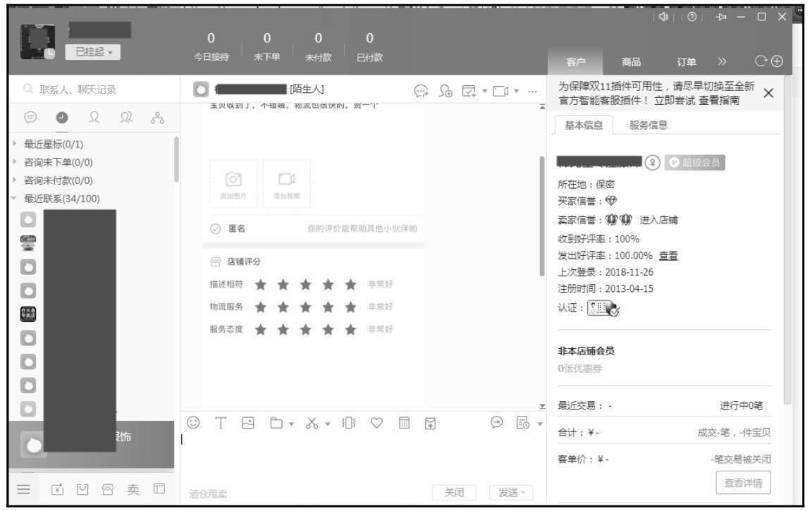Mute sound with the speaker icon
812x511 pixels.
(663, 17)
